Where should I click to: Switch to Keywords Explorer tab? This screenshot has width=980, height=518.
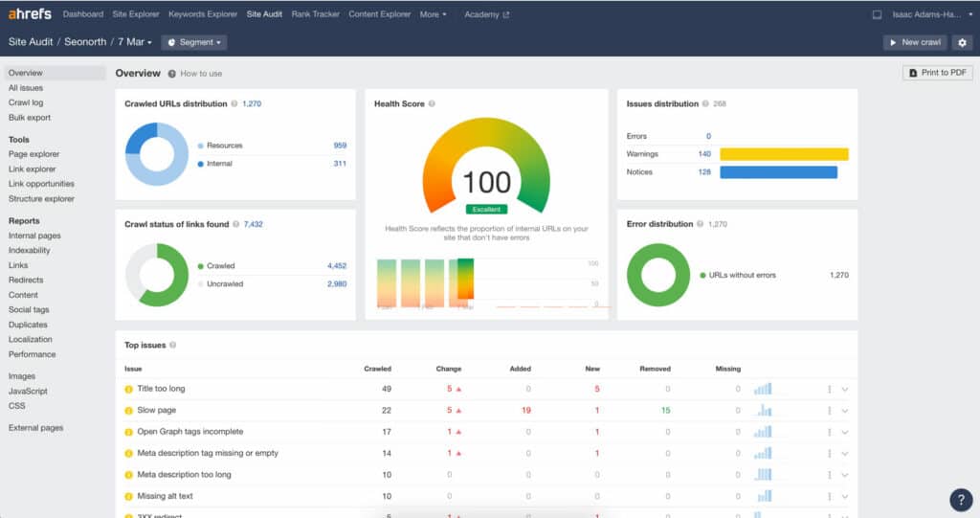pos(203,14)
